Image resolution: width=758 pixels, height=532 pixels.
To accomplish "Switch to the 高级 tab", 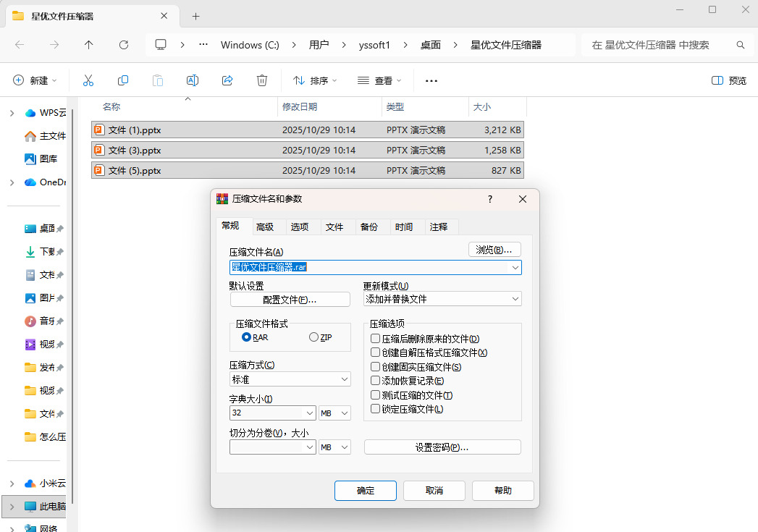I will tap(265, 227).
